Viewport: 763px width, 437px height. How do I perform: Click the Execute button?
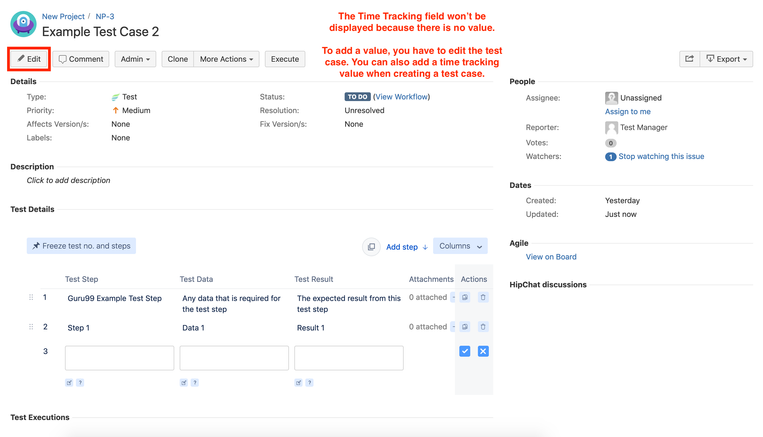click(x=285, y=59)
